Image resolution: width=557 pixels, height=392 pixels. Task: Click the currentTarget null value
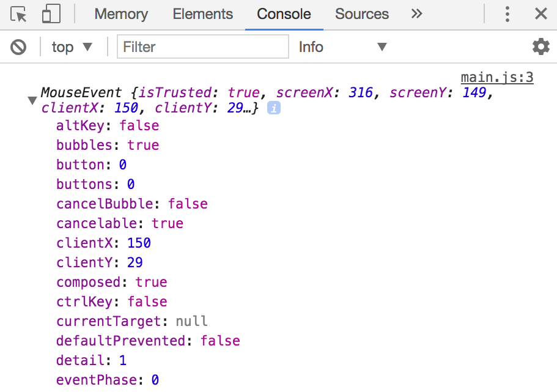pos(191,321)
